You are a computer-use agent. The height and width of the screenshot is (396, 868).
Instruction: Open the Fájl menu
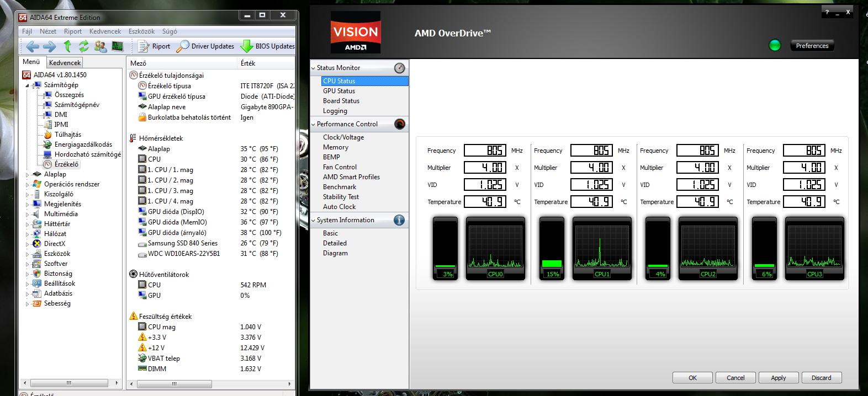pos(27,31)
